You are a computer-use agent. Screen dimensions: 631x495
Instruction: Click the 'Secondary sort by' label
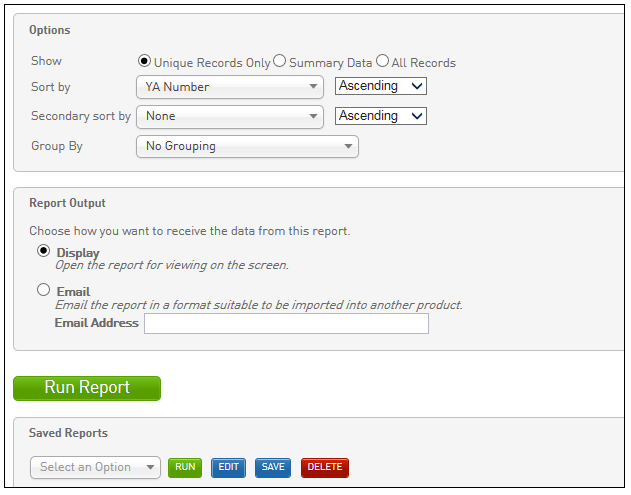[81, 116]
